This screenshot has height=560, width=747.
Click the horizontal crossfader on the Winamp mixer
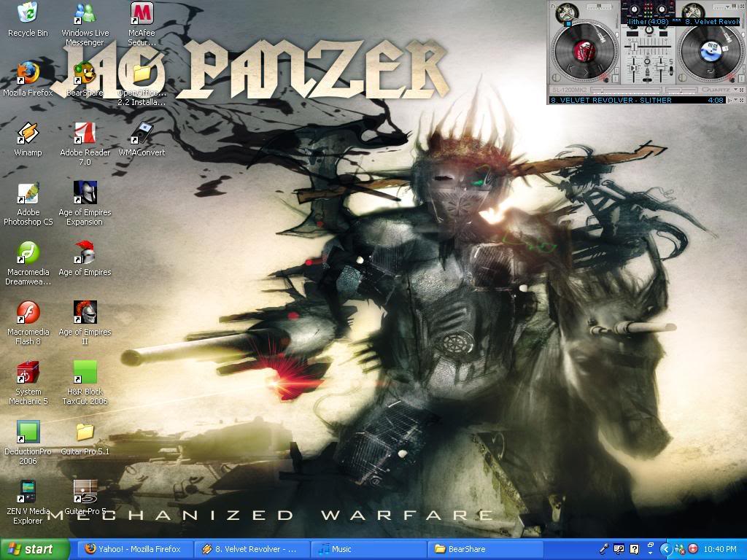pyautogui.click(x=648, y=47)
